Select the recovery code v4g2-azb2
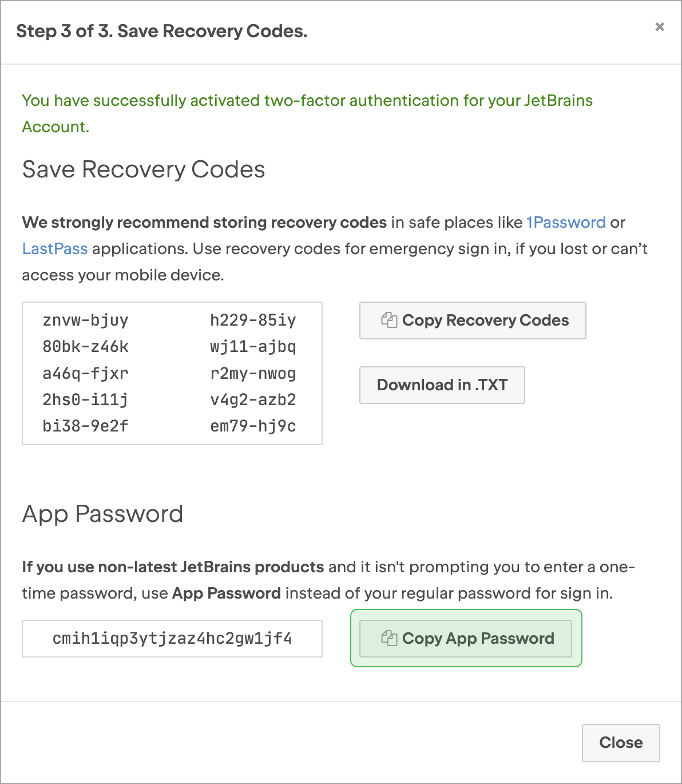 [x=253, y=399]
